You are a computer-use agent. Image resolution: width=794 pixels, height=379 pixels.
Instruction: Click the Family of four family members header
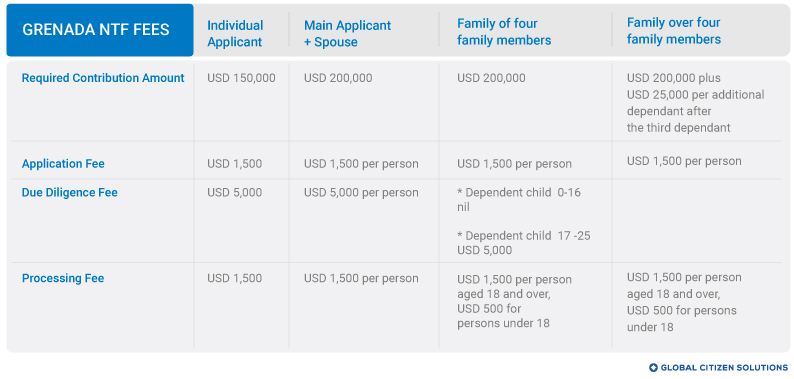(504, 32)
